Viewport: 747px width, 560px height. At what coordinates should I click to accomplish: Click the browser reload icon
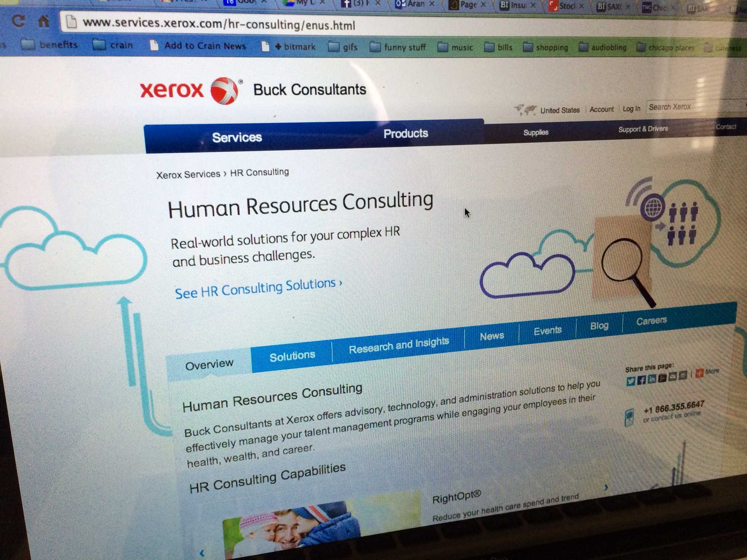coord(18,21)
